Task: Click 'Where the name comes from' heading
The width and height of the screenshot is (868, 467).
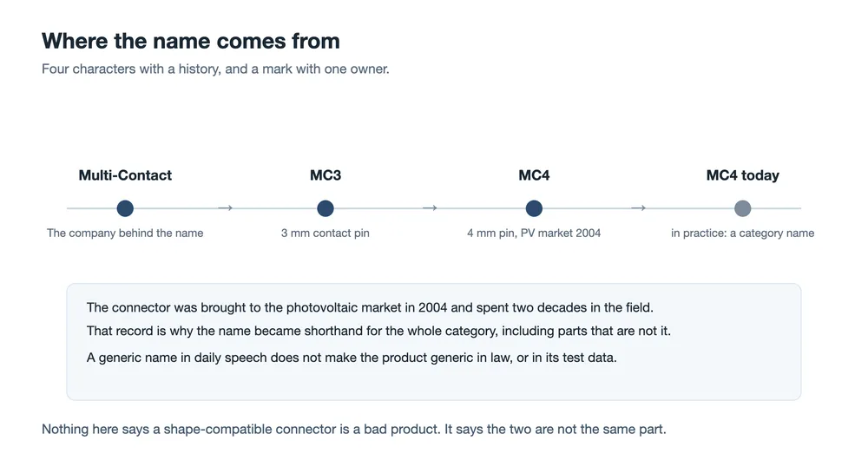Action: click(190, 41)
